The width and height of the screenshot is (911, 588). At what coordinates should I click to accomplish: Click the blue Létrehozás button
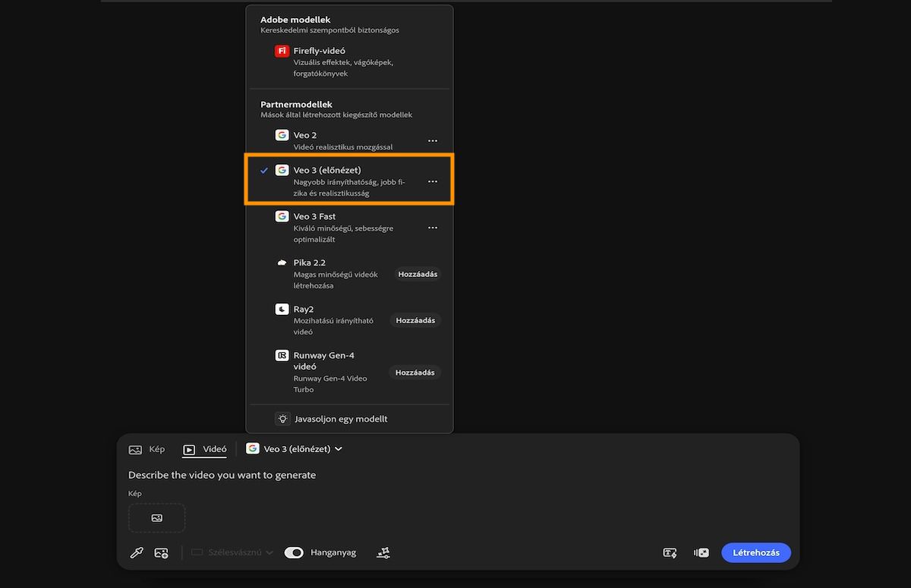tap(756, 552)
